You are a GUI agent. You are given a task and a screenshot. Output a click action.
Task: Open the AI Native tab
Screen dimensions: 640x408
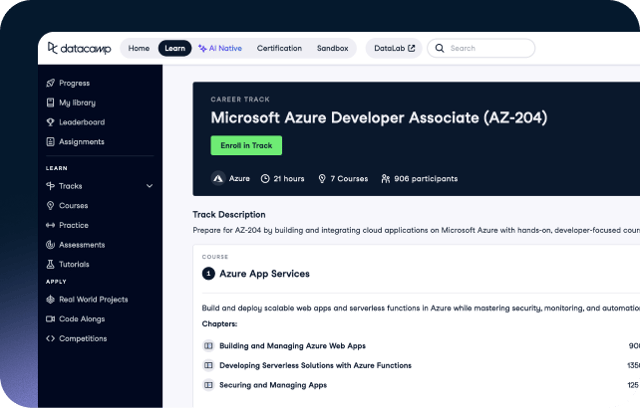220,48
